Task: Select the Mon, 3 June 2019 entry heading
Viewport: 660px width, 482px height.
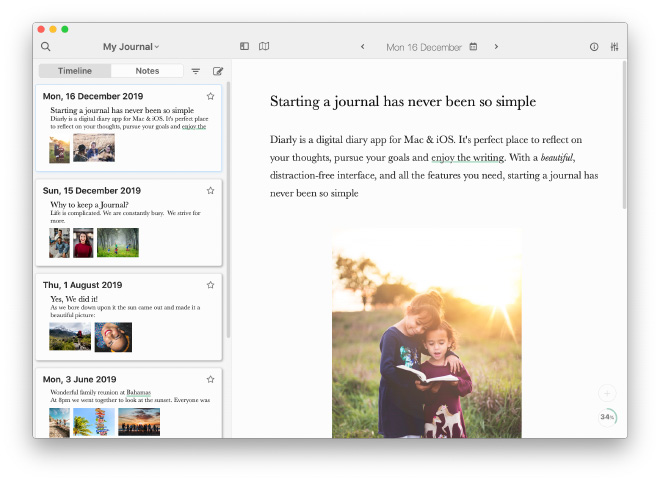Action: coord(80,379)
